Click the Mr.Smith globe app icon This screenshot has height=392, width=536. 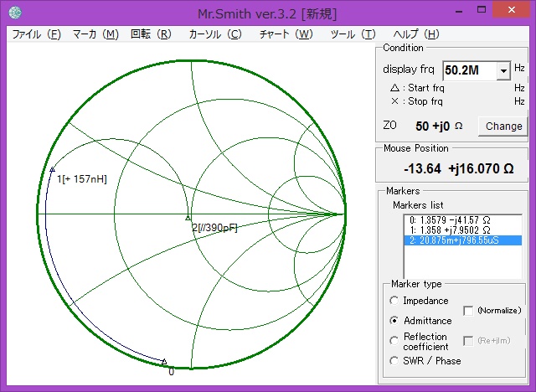click(x=15, y=13)
